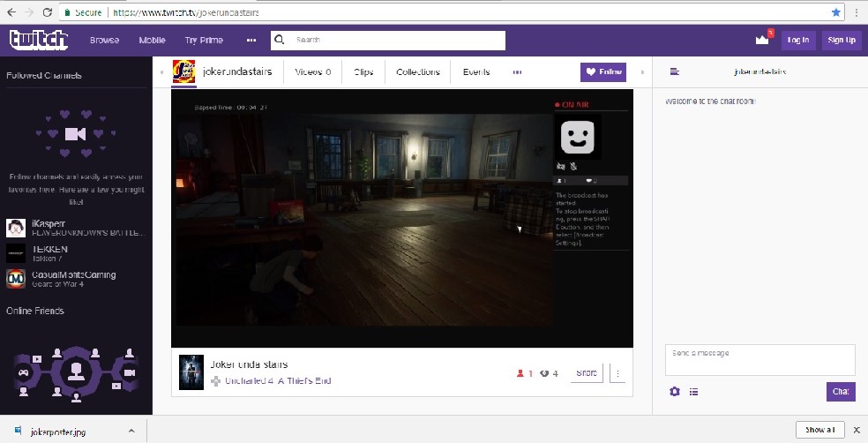Switch to the Collections tab
This screenshot has width=868, height=443.
(418, 72)
